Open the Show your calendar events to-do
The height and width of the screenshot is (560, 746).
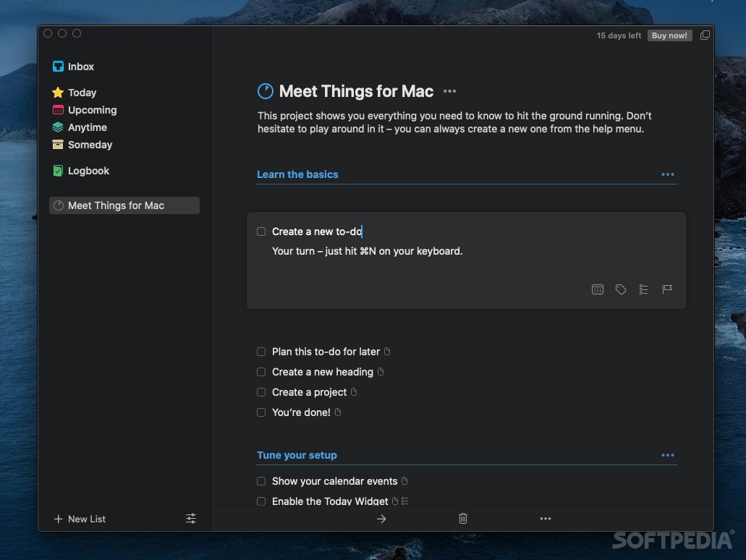point(334,481)
